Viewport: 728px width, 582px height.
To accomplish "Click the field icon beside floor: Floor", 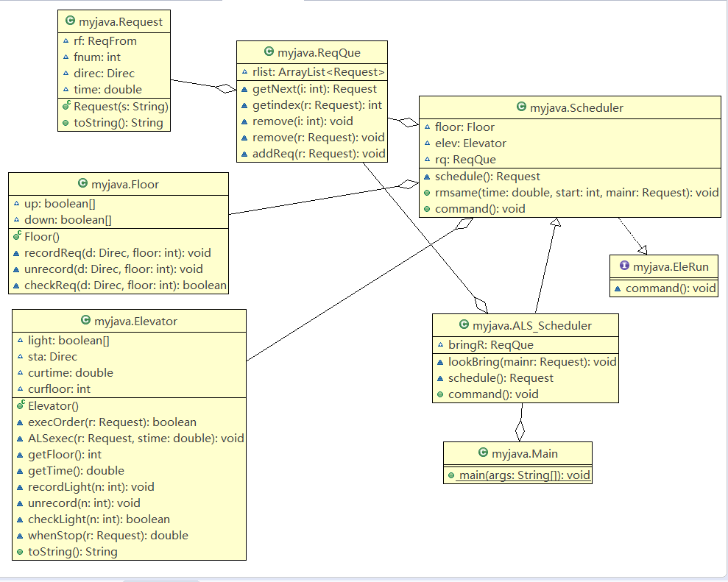I will click(x=427, y=127).
